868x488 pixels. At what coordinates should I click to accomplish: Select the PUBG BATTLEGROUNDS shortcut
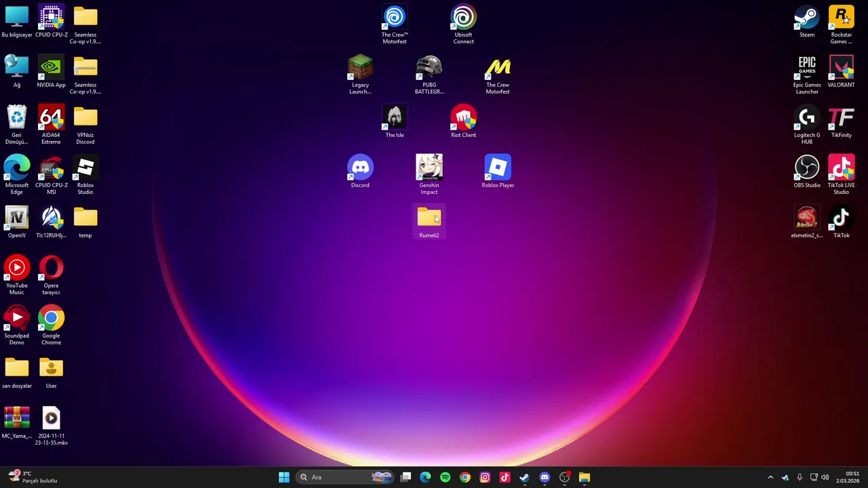point(429,75)
